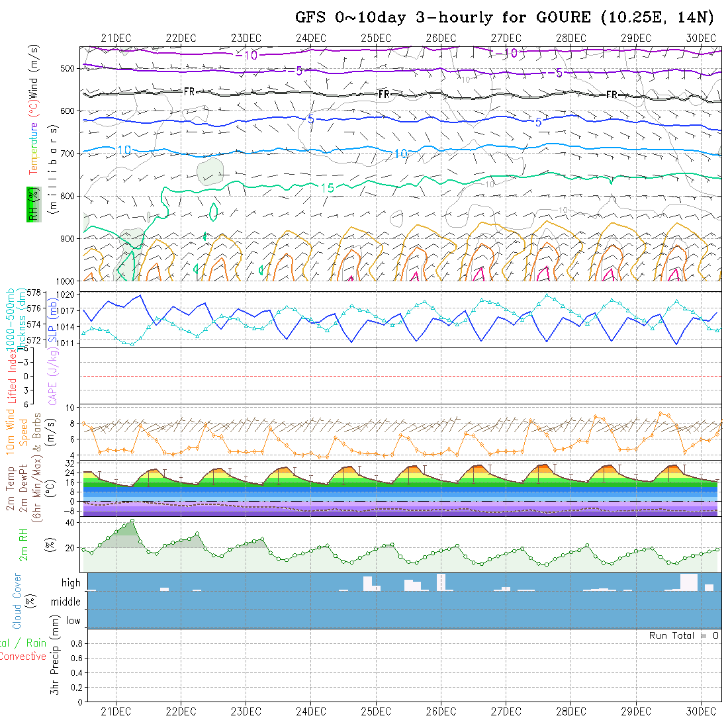Click the 700 millibar pressure axis label
The image size is (728, 728).
68,153
